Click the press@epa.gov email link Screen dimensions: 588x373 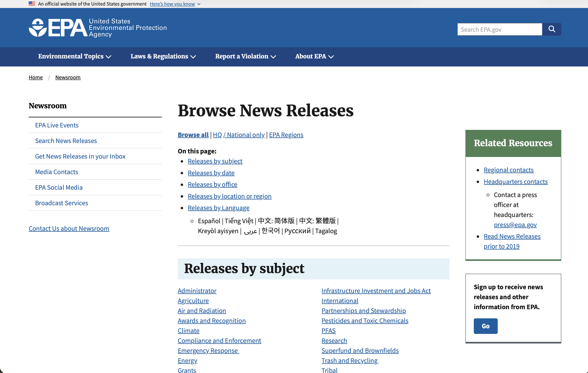(x=515, y=225)
